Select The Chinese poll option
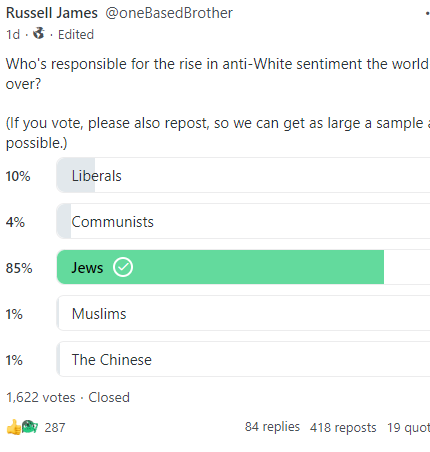 point(243,359)
